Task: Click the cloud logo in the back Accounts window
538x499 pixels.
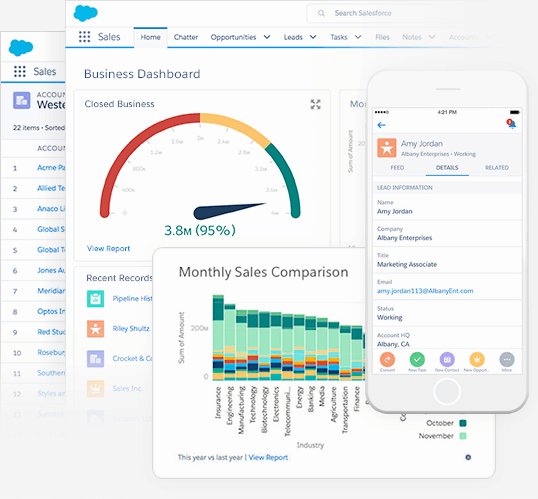Action: point(21,48)
